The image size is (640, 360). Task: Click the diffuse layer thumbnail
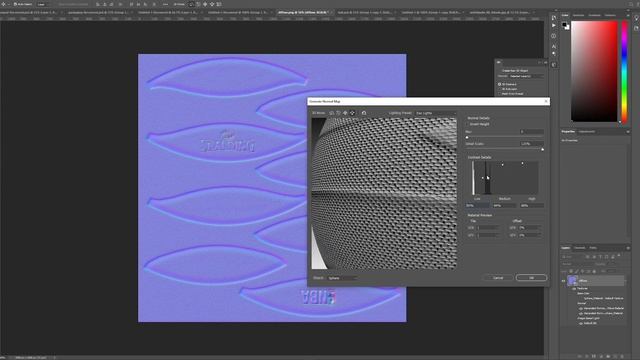572,280
